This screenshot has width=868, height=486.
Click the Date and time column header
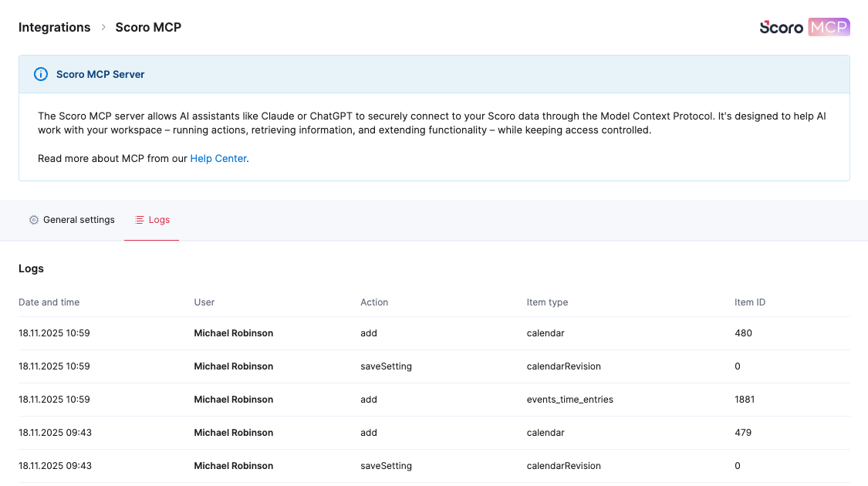tap(49, 302)
